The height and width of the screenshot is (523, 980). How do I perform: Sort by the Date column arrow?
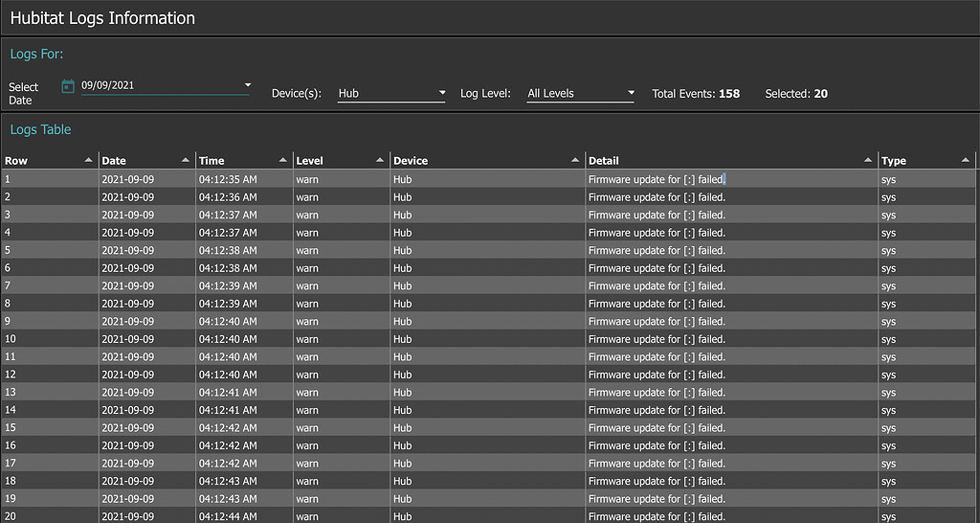click(x=185, y=160)
